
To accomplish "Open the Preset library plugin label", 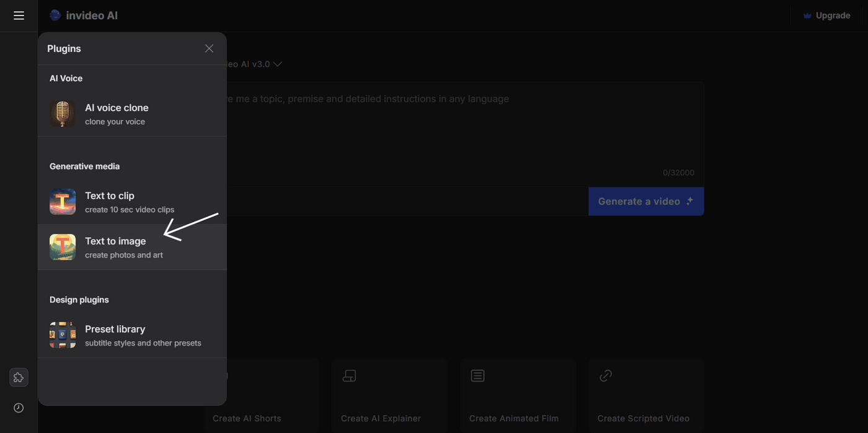I will tap(115, 329).
